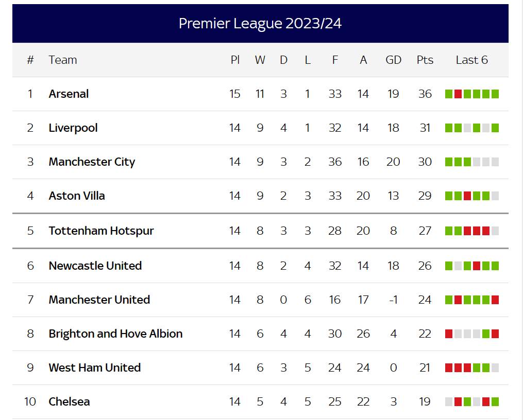
Task: Click Brighton's first red form square
Action: pos(449,334)
